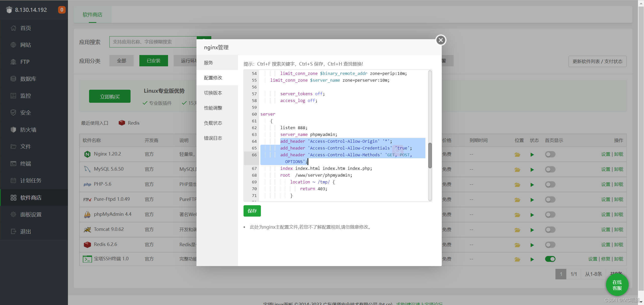Open the Firewall sidebar icon item
Screen dimensions: 644x305
tap(13, 130)
